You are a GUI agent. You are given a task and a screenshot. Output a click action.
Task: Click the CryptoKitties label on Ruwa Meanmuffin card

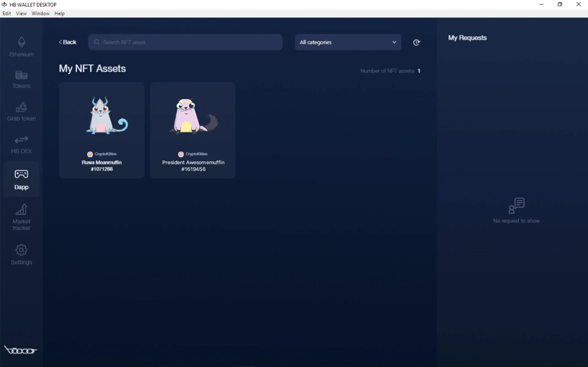point(102,154)
